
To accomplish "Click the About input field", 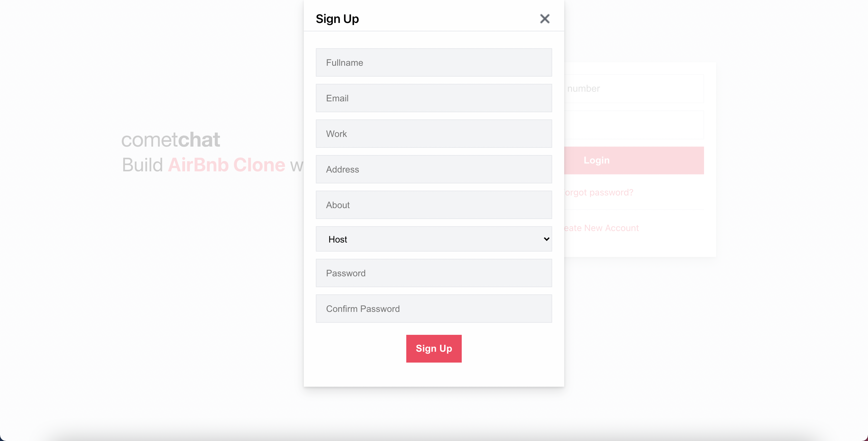I will [434, 204].
